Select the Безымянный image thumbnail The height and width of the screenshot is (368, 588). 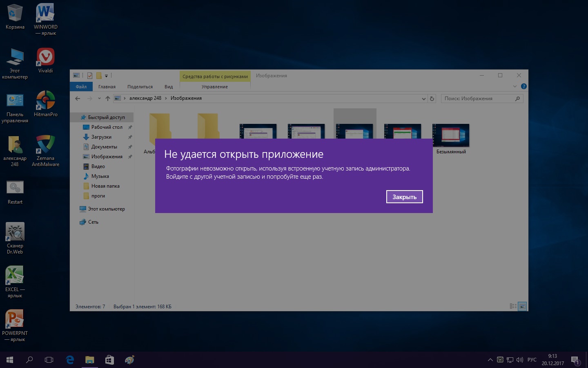click(x=451, y=136)
